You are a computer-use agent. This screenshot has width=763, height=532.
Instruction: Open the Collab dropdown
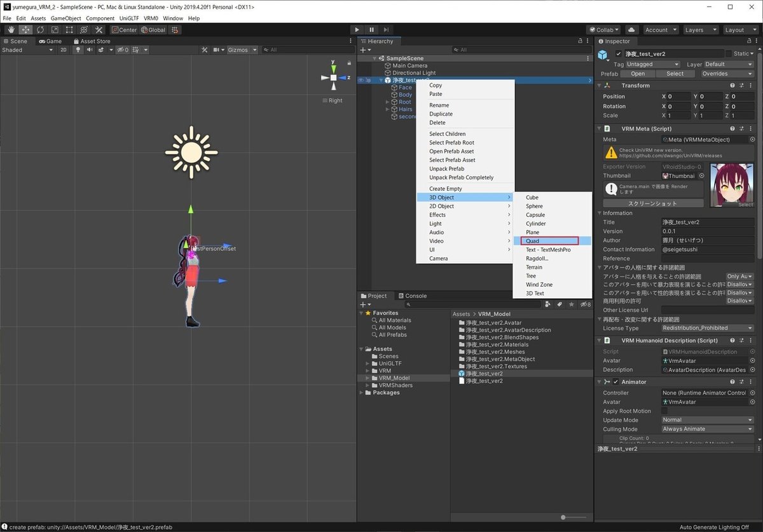tap(603, 30)
